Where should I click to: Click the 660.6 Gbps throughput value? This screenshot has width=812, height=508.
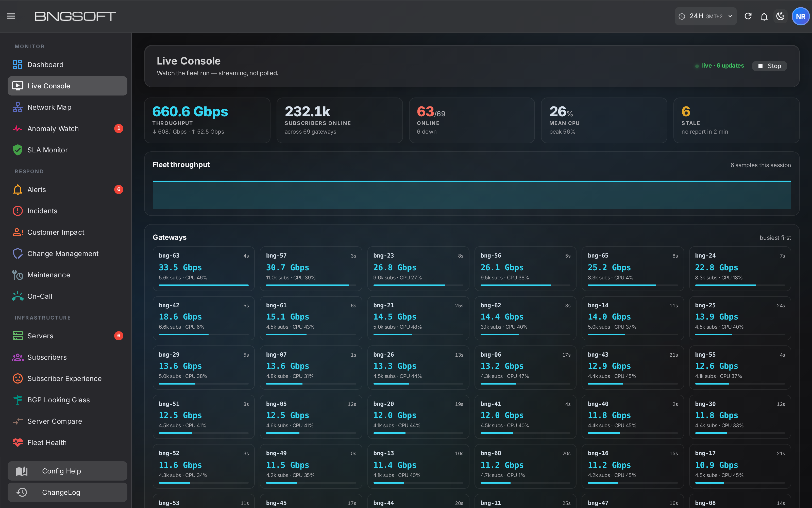click(x=190, y=112)
